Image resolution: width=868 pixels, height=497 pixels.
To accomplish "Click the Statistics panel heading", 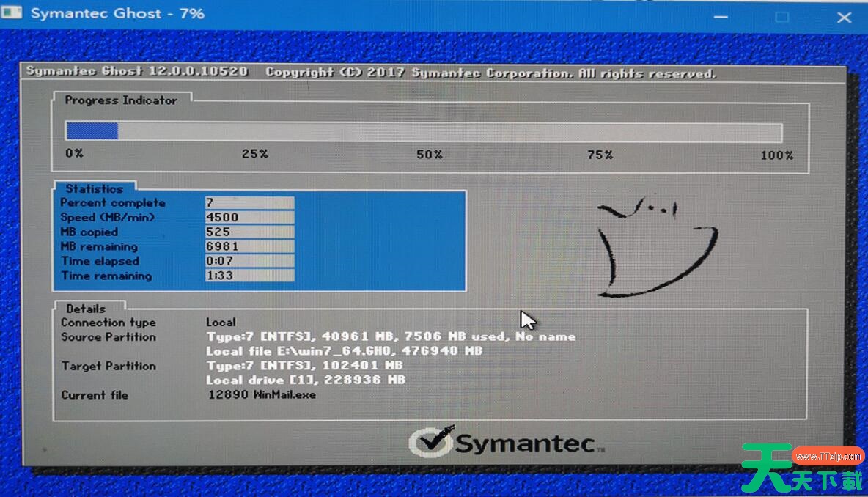I will click(94, 188).
